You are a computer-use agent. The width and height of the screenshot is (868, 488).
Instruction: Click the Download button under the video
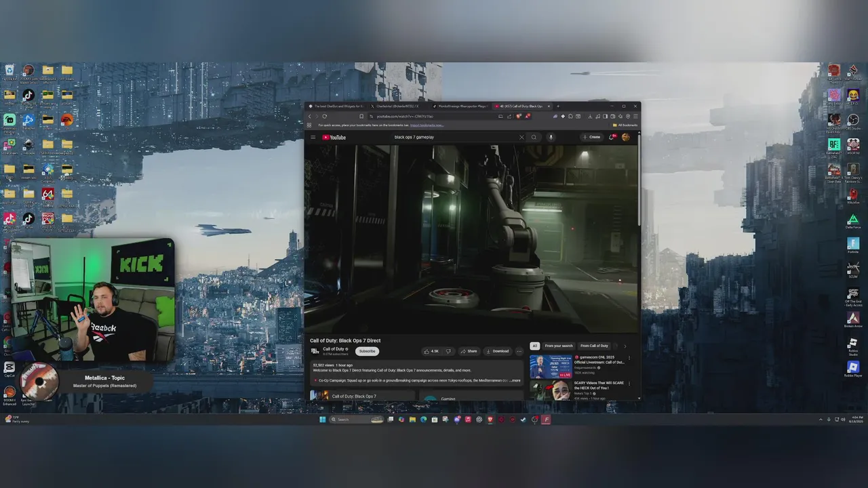[498, 351]
